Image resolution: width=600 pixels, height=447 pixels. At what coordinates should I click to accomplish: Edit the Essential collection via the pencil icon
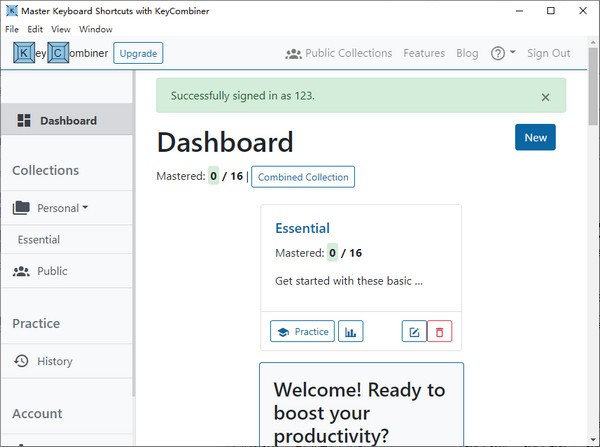coord(414,331)
